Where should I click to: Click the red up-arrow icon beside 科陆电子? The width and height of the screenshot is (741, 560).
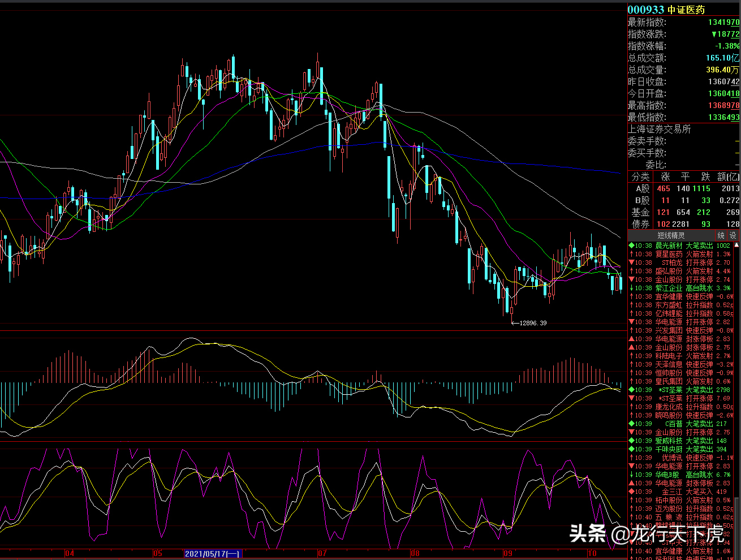pos(631,356)
